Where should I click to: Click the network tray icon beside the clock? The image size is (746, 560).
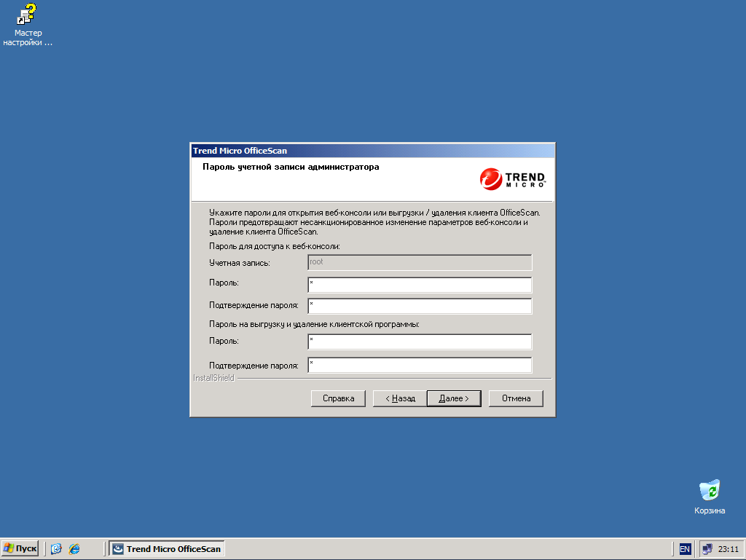pos(707,549)
